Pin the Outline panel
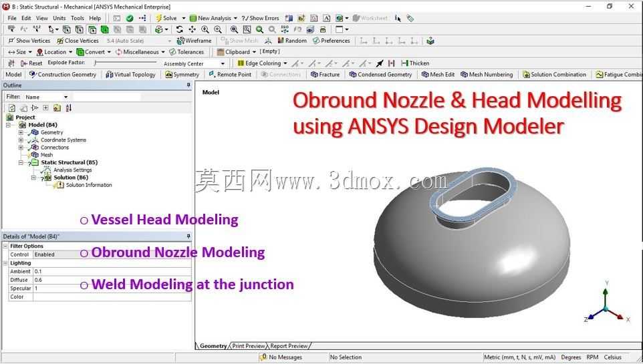This screenshot has width=643, height=364. click(188, 85)
